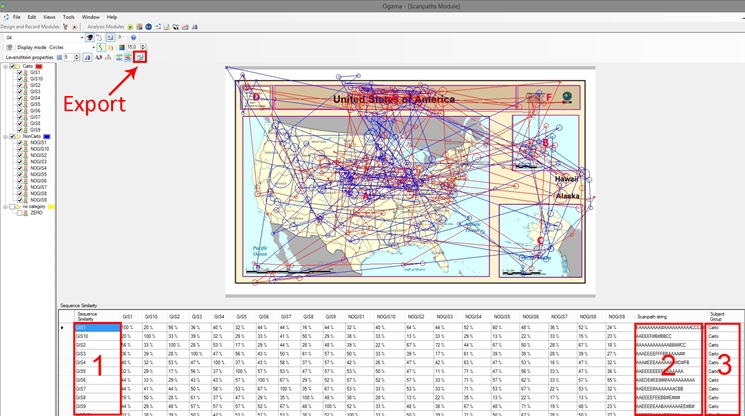
Task: Select the GIS1 row header cell in similarity table
Action: [x=97, y=328]
